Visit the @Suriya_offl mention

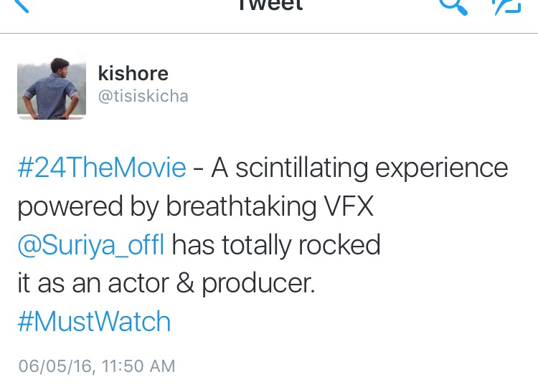click(90, 245)
